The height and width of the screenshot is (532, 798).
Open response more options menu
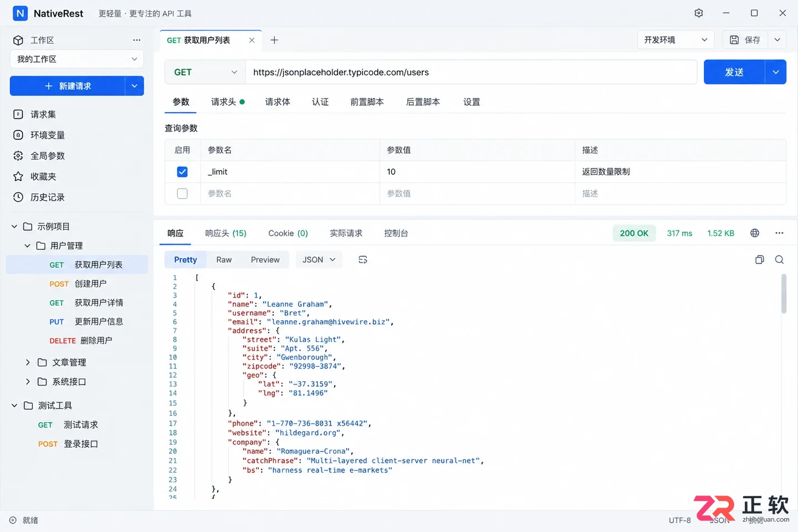(779, 233)
